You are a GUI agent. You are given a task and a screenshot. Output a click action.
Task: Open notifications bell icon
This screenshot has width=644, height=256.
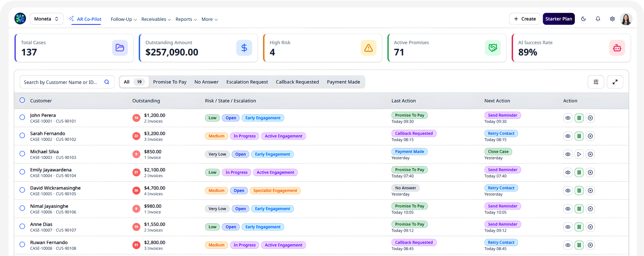tap(598, 19)
